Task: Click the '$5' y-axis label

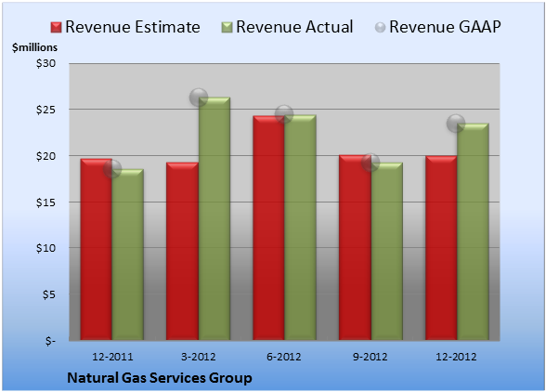Action: 49,294
